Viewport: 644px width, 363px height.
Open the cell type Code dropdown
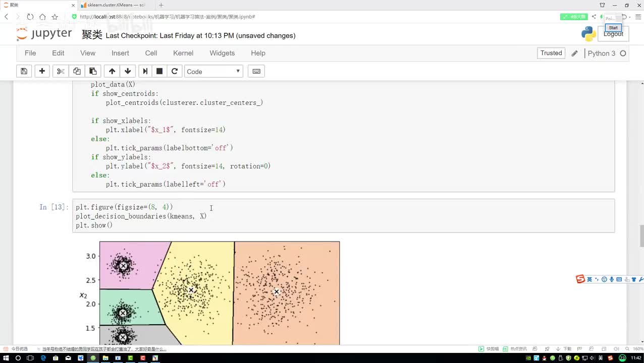pyautogui.click(x=213, y=71)
